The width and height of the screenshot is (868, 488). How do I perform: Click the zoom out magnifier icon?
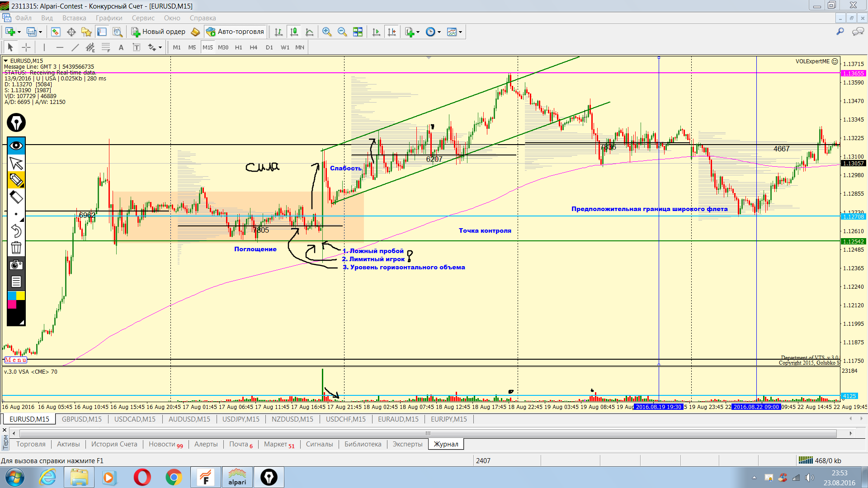[342, 32]
